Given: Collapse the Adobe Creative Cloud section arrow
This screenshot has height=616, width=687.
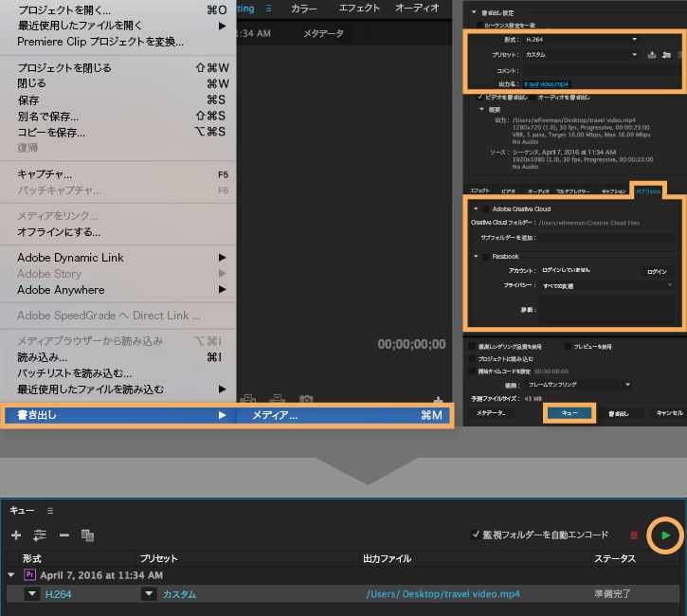Looking at the screenshot, I should pyautogui.click(x=476, y=209).
